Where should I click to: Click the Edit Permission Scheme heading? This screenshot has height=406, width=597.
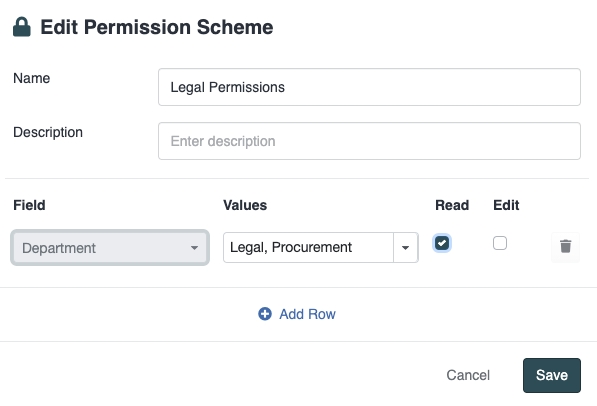(x=157, y=27)
